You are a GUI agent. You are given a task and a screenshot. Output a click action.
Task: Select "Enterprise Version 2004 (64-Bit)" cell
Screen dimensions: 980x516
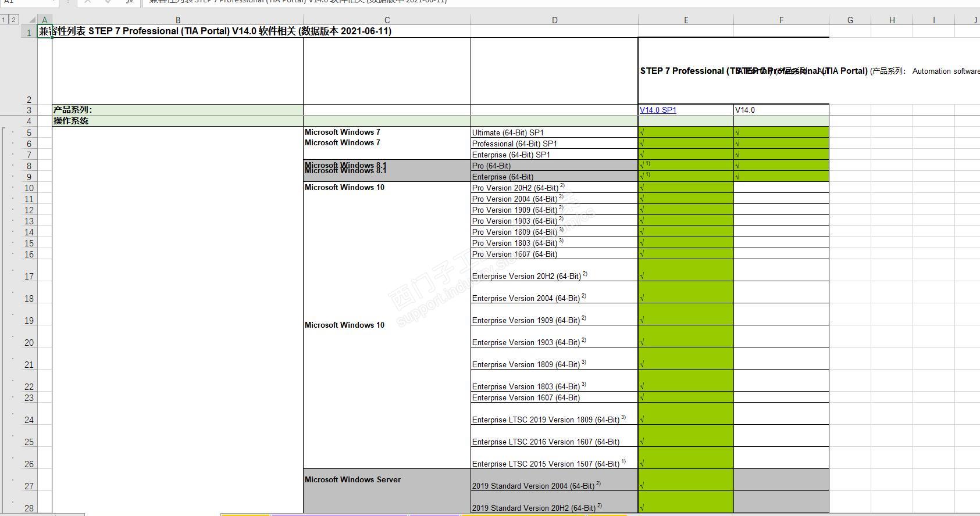pyautogui.click(x=554, y=292)
